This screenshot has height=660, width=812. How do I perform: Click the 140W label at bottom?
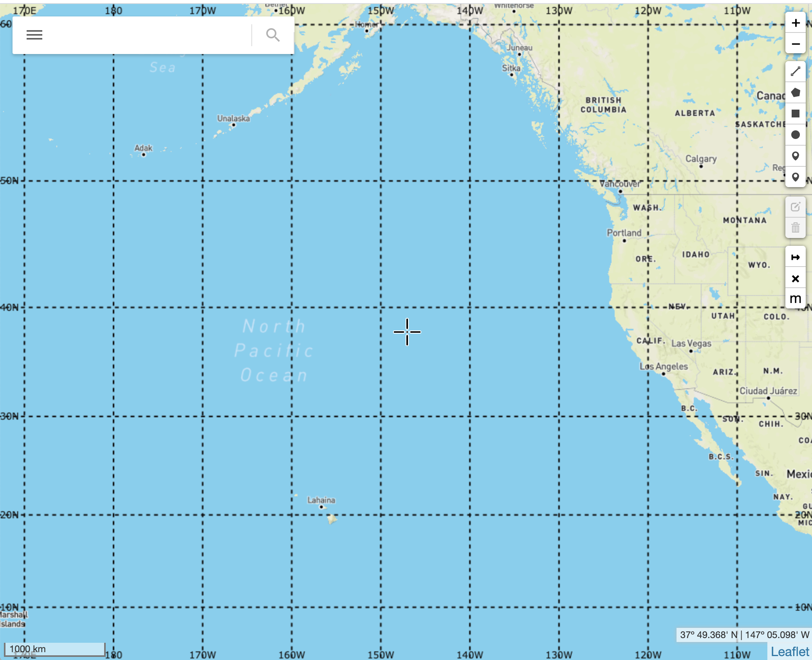470,655
